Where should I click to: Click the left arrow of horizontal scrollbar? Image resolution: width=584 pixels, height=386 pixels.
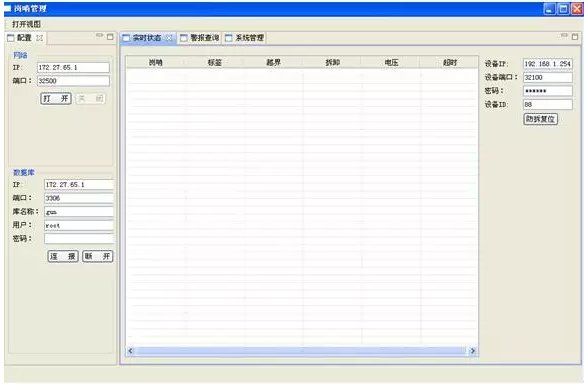[x=130, y=351]
